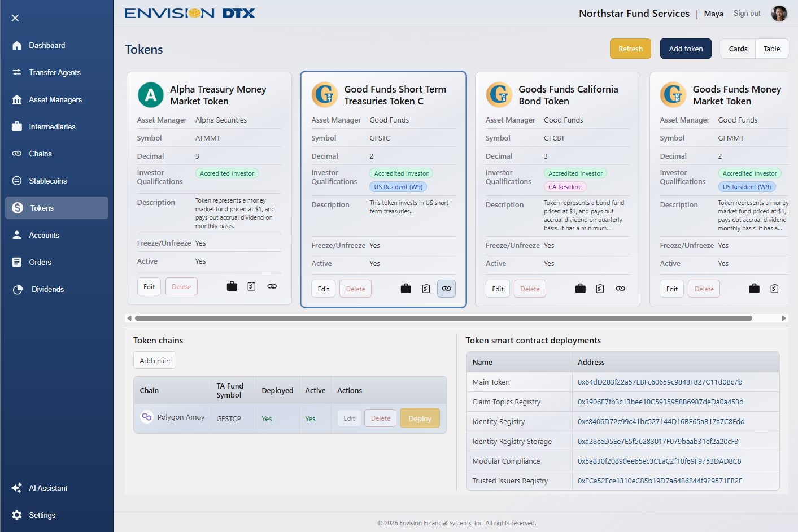Click California Bond Token briefcase icon
The height and width of the screenshot is (532, 798).
click(580, 289)
